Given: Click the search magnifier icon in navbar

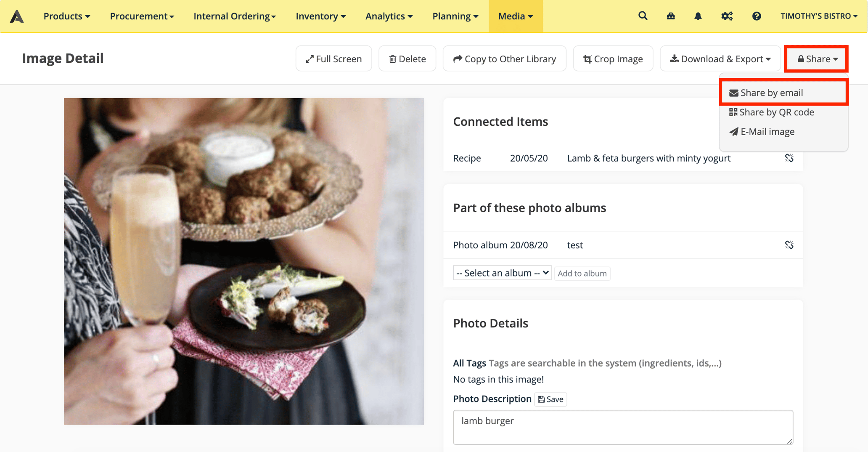Looking at the screenshot, I should pyautogui.click(x=643, y=16).
